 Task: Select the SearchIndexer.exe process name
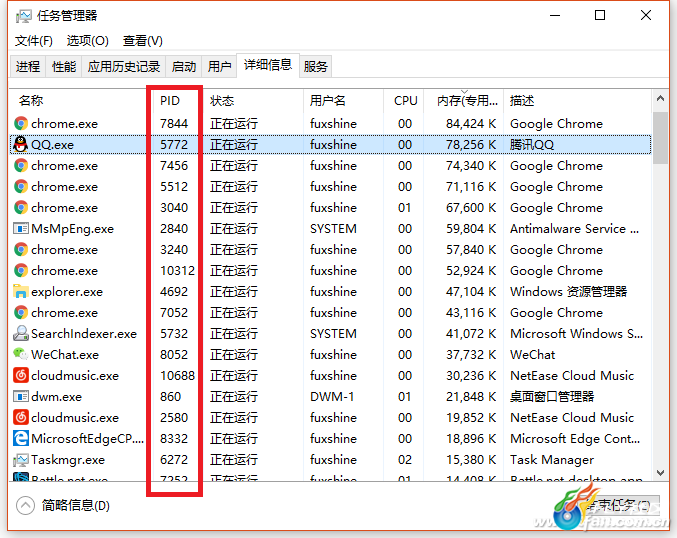click(x=84, y=334)
